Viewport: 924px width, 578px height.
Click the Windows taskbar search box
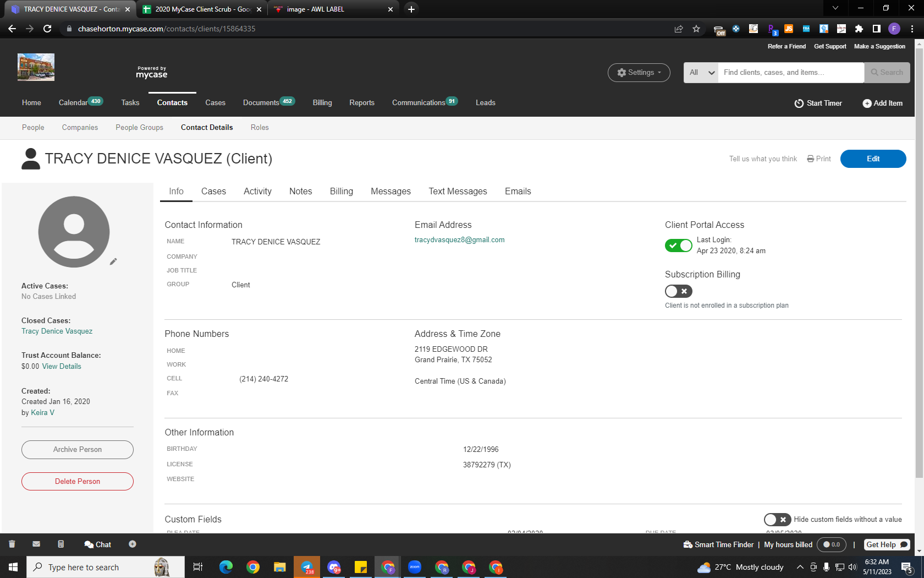[106, 567]
